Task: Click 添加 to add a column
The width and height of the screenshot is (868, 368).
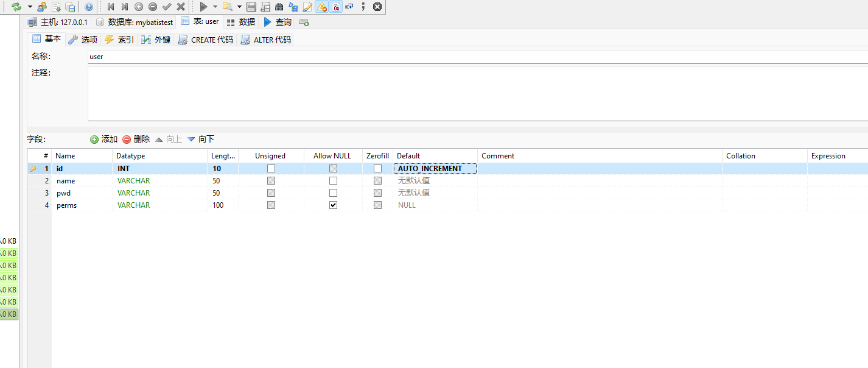Action: coord(104,139)
